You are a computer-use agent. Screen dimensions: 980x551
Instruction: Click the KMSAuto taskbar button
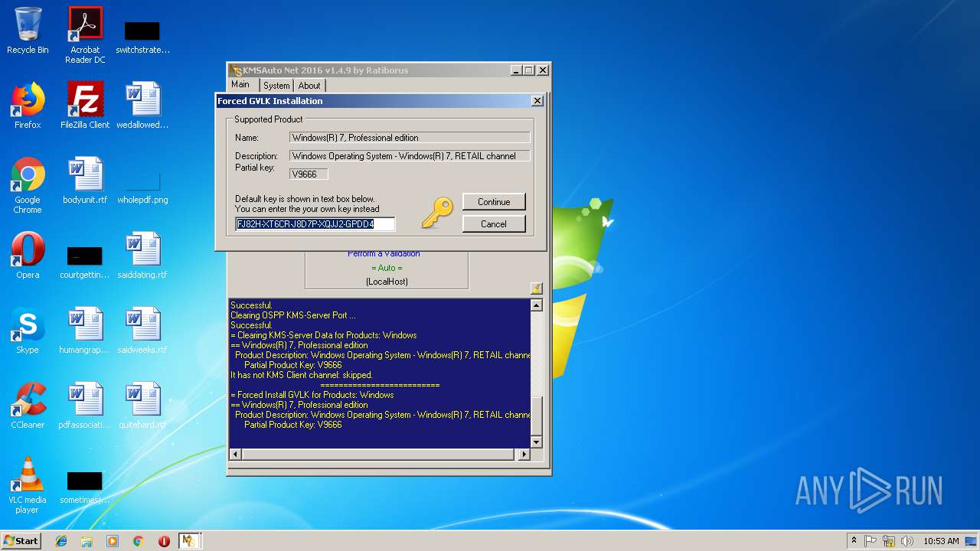pyautogui.click(x=189, y=541)
